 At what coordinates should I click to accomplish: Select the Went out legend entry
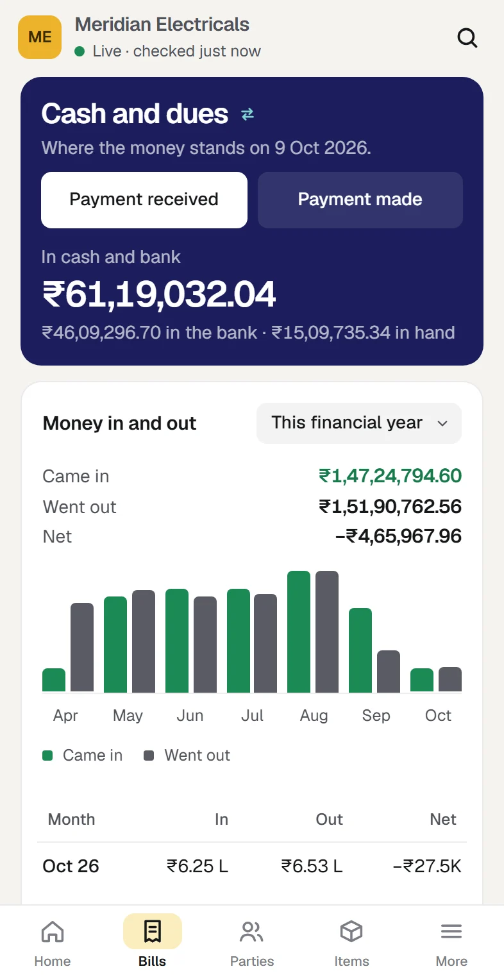pyautogui.click(x=187, y=756)
